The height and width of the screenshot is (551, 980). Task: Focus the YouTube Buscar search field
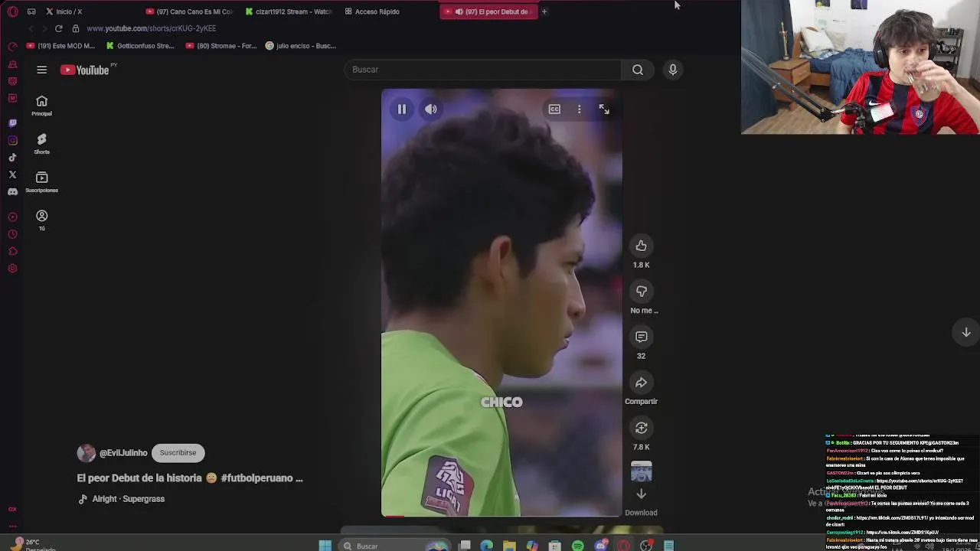click(x=484, y=70)
